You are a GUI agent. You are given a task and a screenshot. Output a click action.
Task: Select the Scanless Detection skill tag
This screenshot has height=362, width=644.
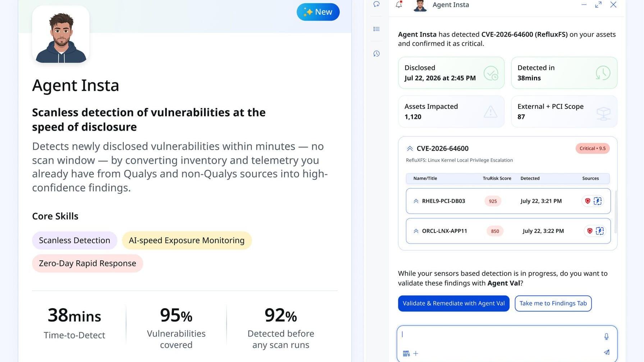click(x=74, y=240)
